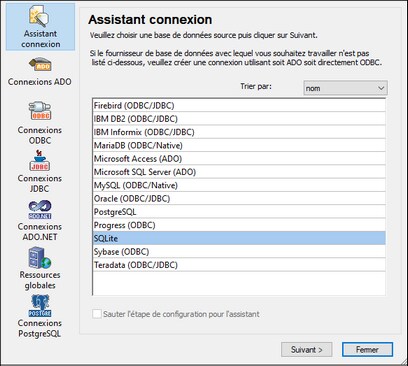Open the Ressources globales server icon
The width and height of the screenshot is (408, 366).
pyautogui.click(x=40, y=257)
